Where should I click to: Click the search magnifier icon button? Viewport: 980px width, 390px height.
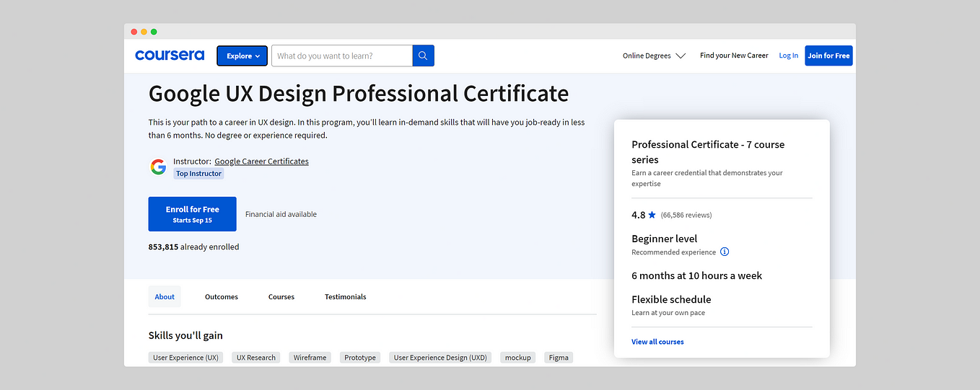coord(423,56)
